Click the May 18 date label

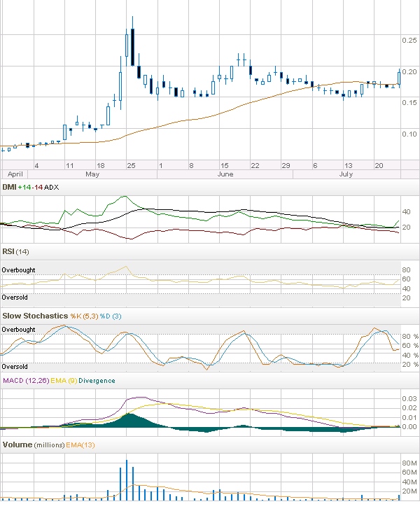(101, 165)
